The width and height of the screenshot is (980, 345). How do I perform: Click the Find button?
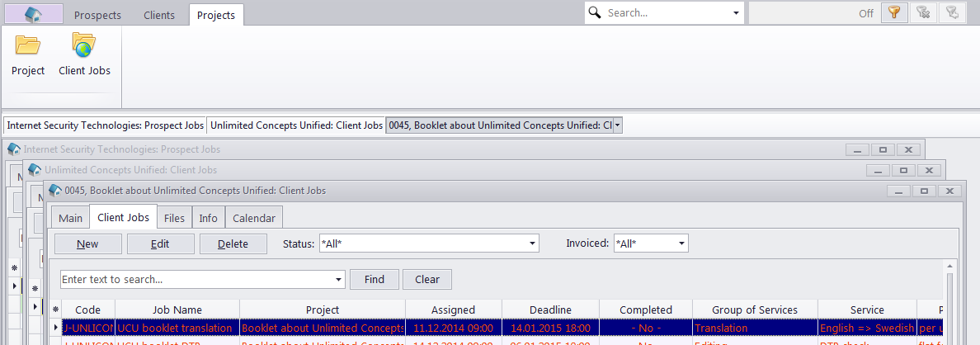[374, 279]
